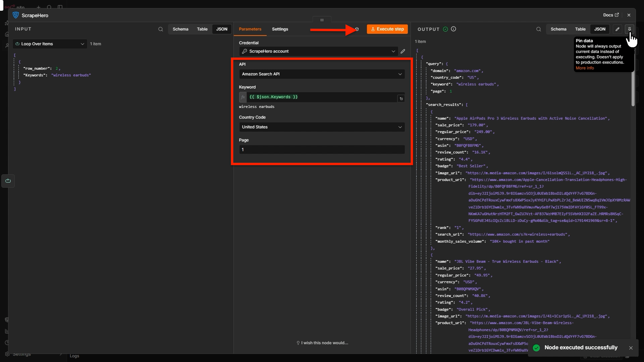Viewport: 644px width, 362px height.
Task: Click the Keyword expression input field
Action: tap(322, 97)
